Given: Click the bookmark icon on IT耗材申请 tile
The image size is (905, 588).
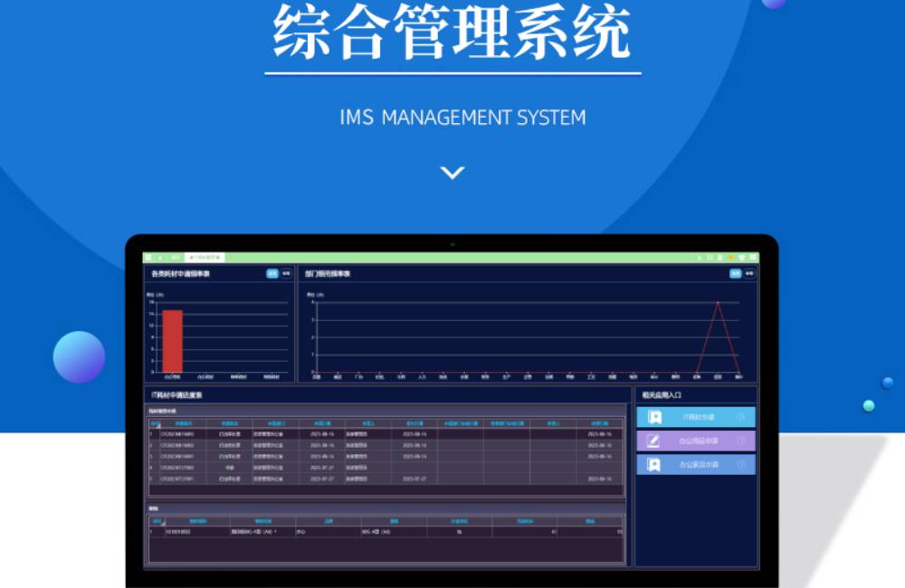Looking at the screenshot, I should coord(654,417).
